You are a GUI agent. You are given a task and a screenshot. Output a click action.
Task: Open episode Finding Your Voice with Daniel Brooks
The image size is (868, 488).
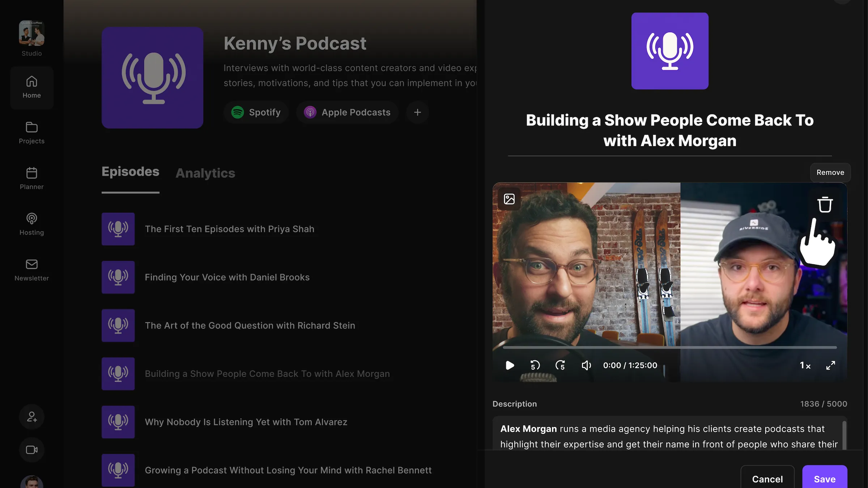(x=227, y=277)
